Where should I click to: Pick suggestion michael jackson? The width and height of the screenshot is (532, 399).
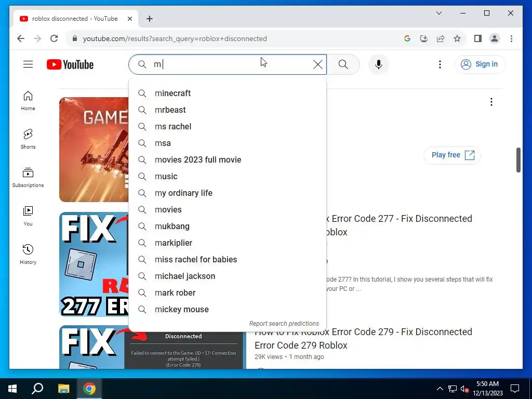coord(228,276)
